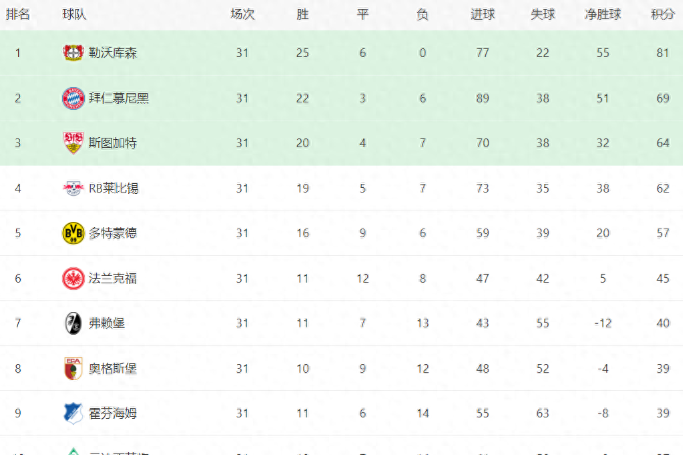
Task: Click the 积分 column header
Action: click(x=662, y=14)
